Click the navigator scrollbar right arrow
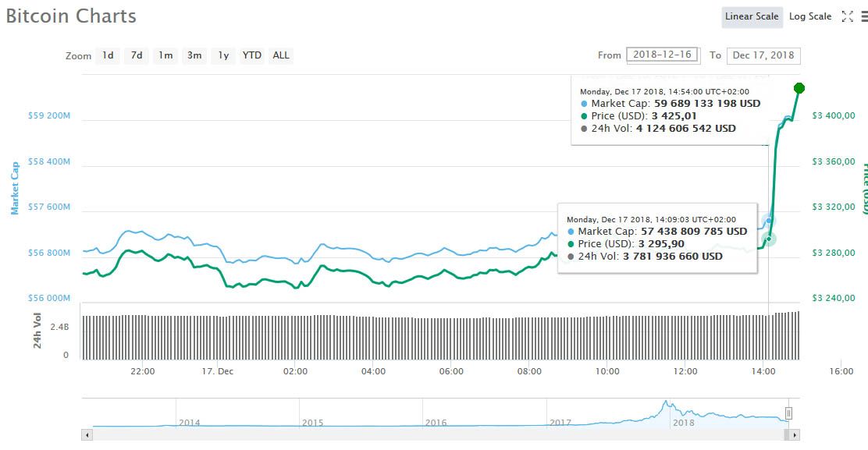Viewport: 868px width, 450px height. pos(795,435)
